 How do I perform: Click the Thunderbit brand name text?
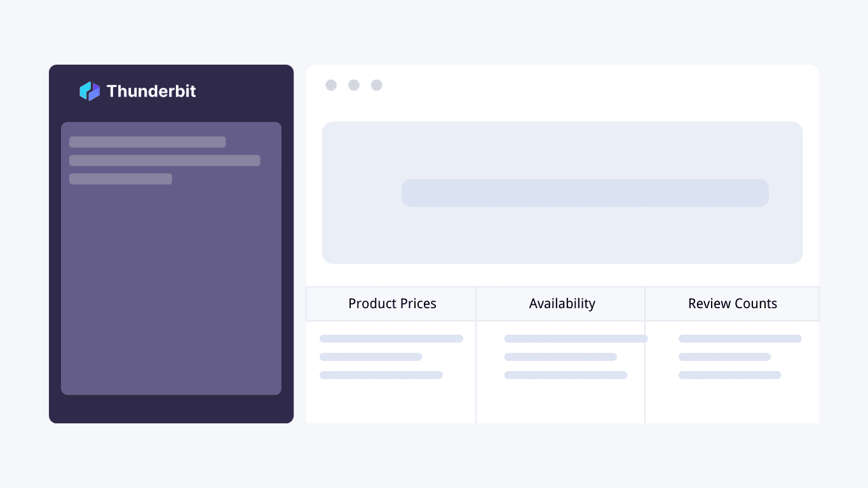pos(151,91)
